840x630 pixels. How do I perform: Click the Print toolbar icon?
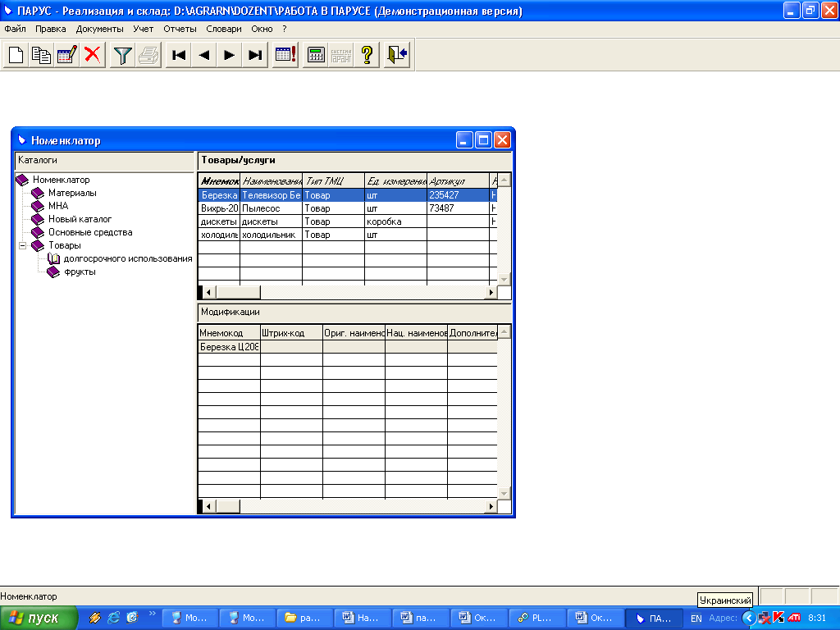click(x=148, y=55)
